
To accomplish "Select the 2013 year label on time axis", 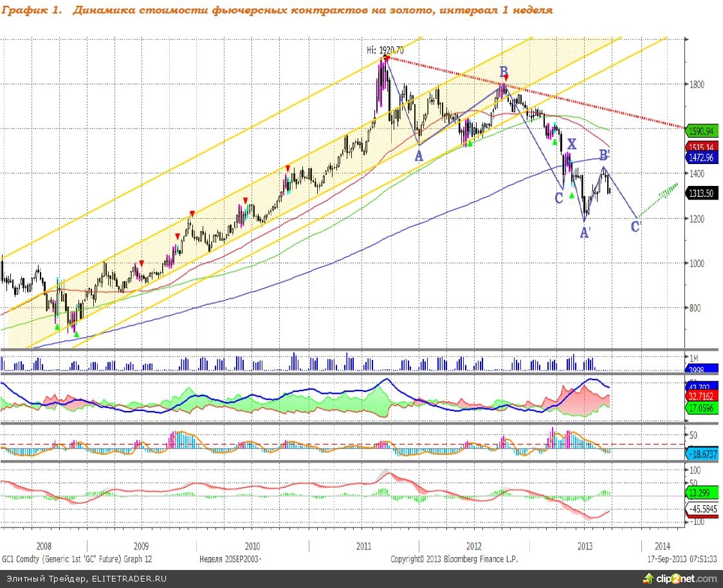I will [x=585, y=546].
